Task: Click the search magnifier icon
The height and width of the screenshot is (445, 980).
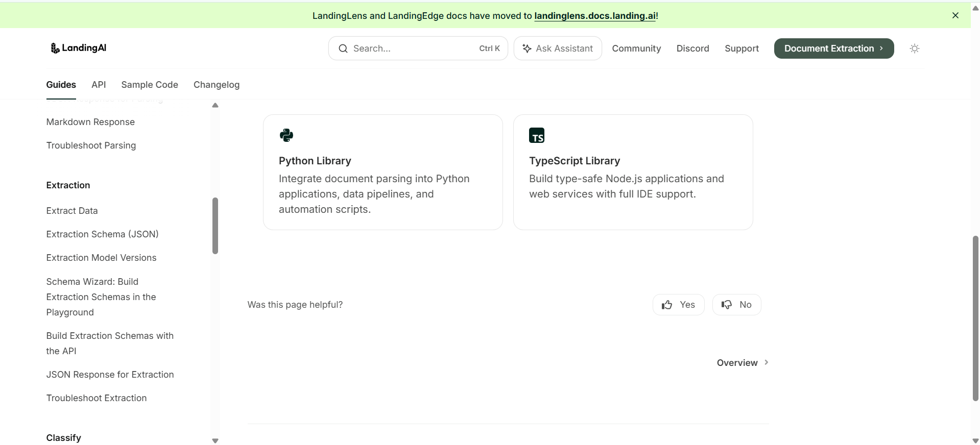Action: pos(343,48)
